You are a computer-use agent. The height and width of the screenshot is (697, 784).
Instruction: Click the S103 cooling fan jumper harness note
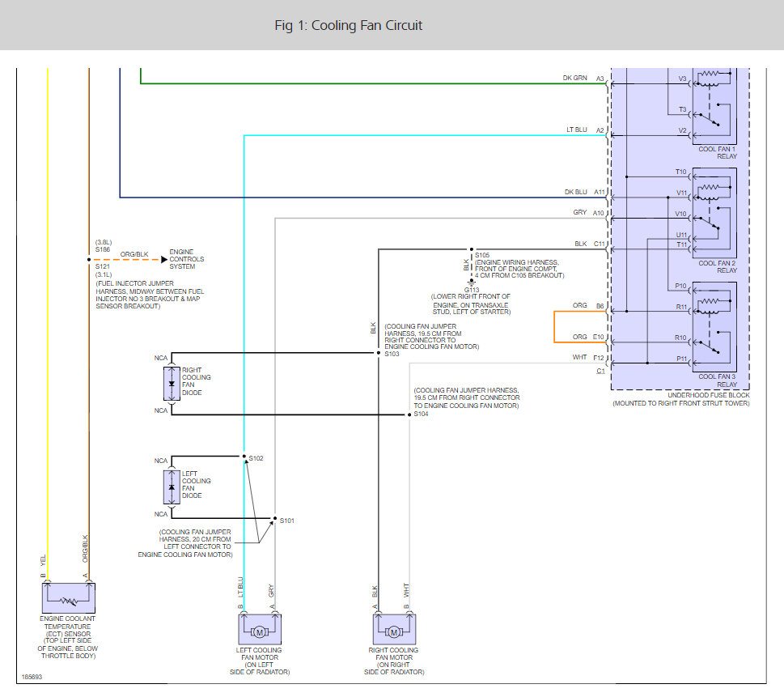[x=431, y=336]
